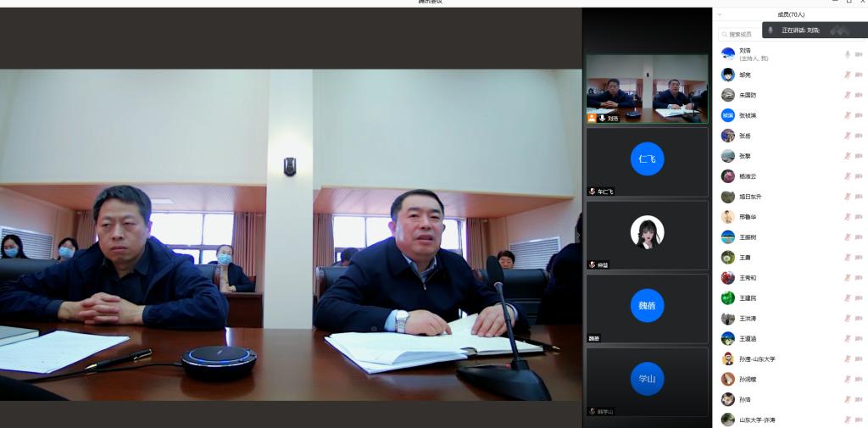868x428 pixels.
Task: Click 朱国防's camera-off icon
Action: [x=859, y=95]
